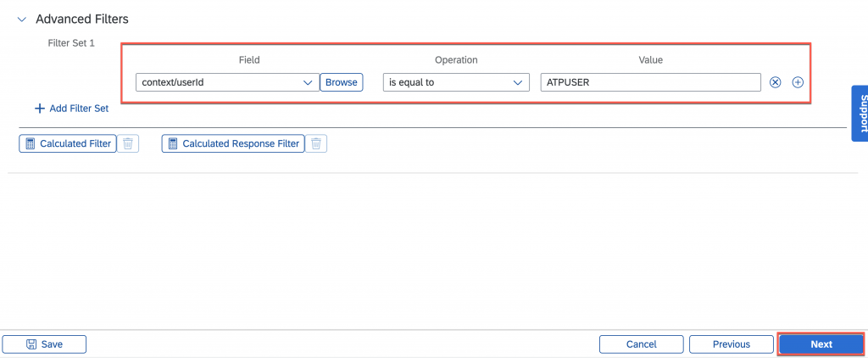This screenshot has width=868, height=358.
Task: Go back with the Previous button
Action: (732, 344)
